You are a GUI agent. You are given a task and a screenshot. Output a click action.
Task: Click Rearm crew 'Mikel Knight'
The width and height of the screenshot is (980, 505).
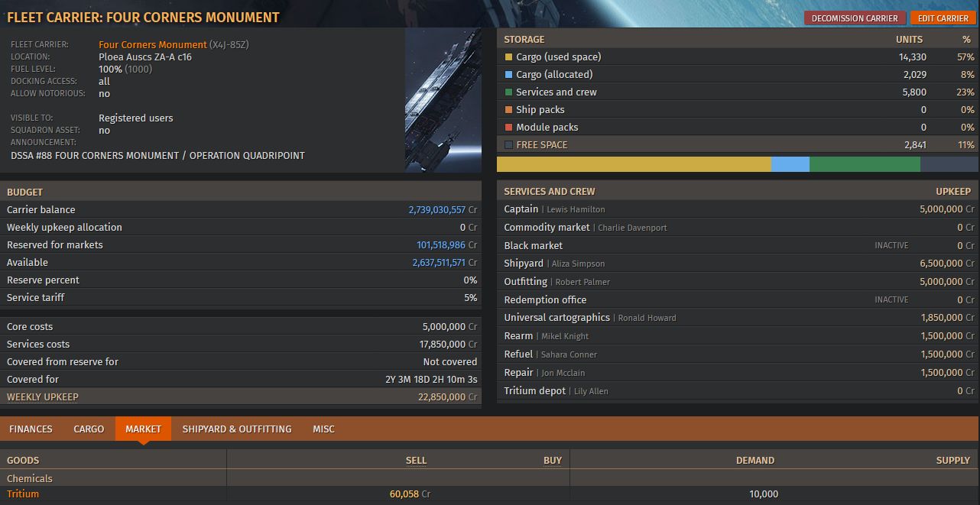click(x=565, y=336)
